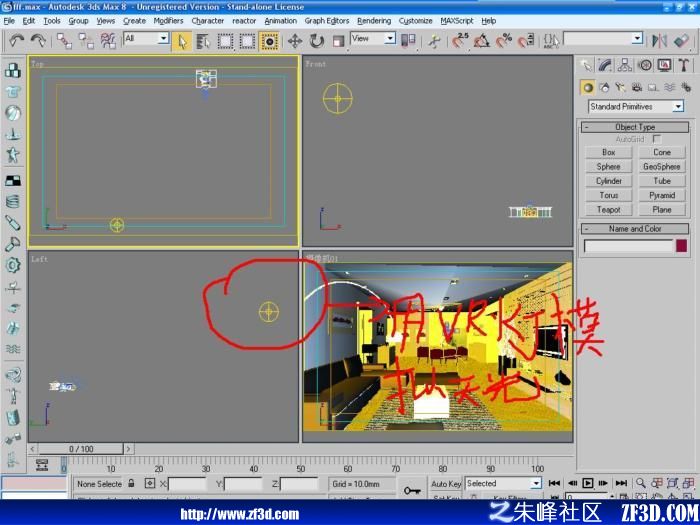Enable the AutoGrid checkbox
This screenshot has height=525, width=700.
(x=657, y=139)
